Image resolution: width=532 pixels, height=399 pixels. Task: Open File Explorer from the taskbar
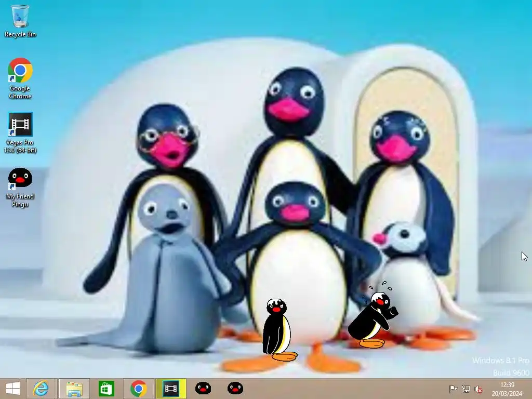pyautogui.click(x=74, y=389)
